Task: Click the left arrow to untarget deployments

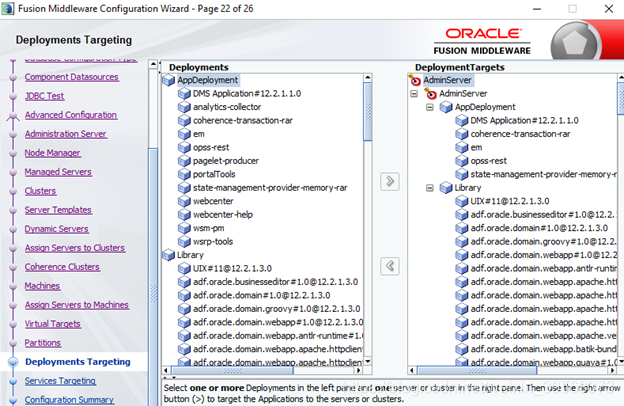Action: (x=390, y=266)
